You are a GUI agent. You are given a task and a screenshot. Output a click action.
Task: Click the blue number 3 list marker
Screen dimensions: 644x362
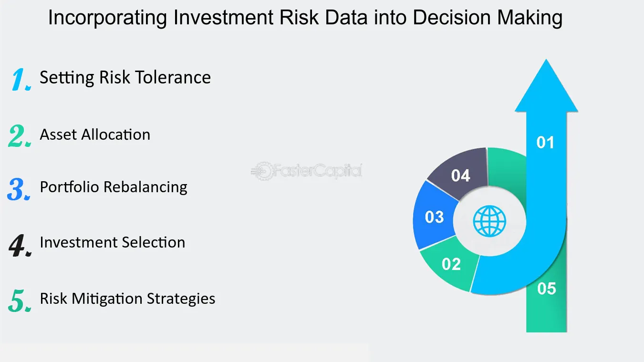[19, 189]
